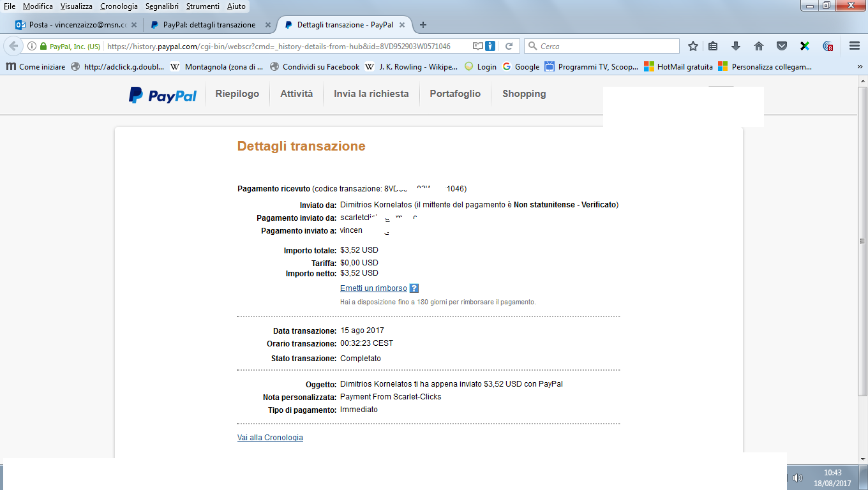Open Invia la richiesta page

coord(371,94)
